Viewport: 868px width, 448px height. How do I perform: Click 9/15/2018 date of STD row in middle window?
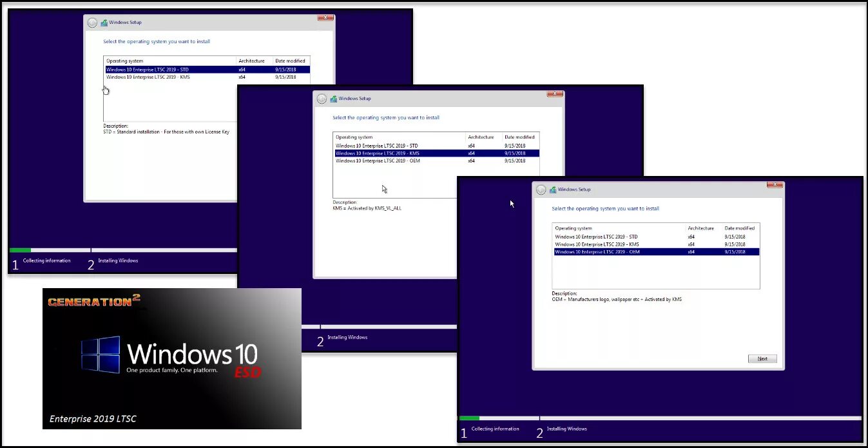[x=515, y=146]
